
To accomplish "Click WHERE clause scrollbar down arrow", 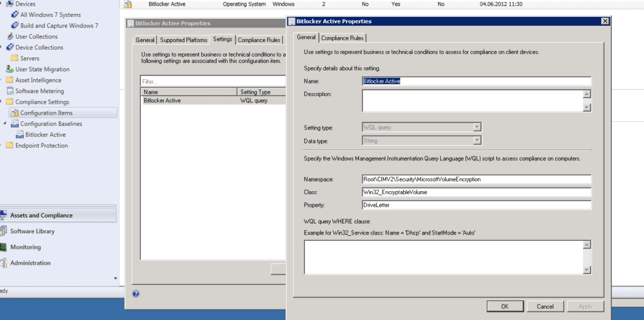I will [587, 270].
